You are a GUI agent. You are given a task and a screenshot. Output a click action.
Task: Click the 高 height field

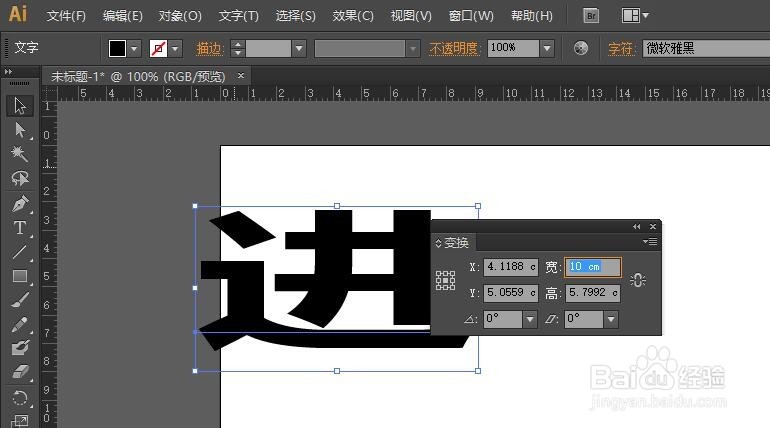pos(593,293)
